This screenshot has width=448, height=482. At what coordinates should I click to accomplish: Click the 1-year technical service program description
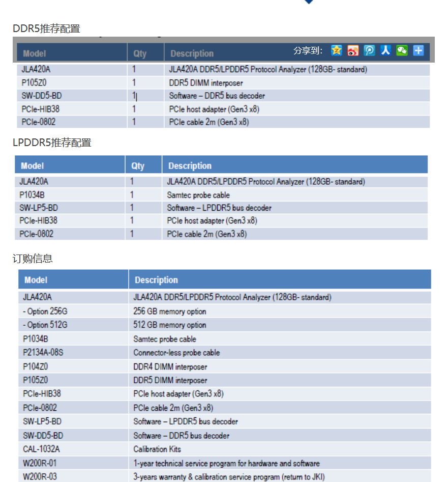[x=226, y=463]
